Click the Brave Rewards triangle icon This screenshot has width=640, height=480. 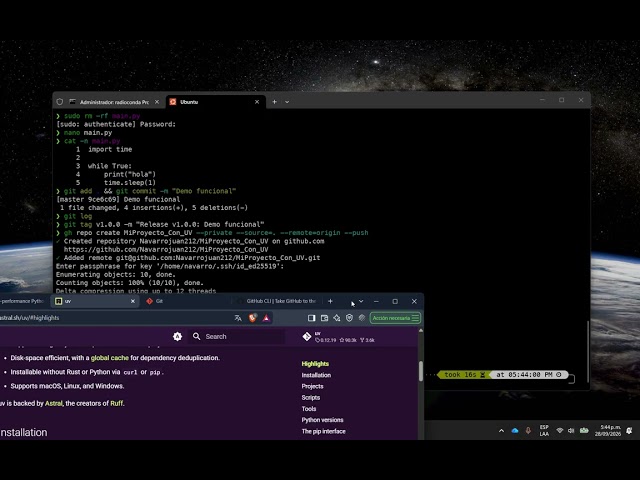266,318
